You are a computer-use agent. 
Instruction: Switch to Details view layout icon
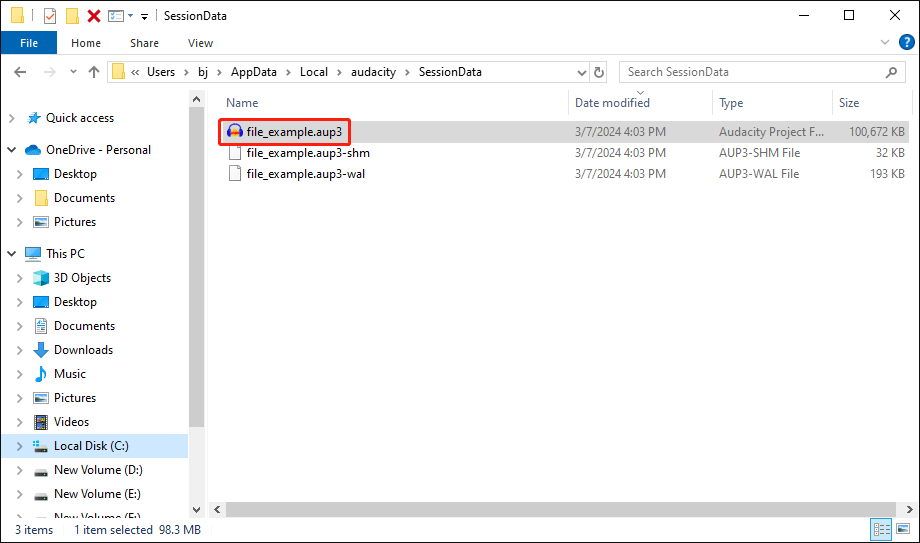(x=881, y=529)
